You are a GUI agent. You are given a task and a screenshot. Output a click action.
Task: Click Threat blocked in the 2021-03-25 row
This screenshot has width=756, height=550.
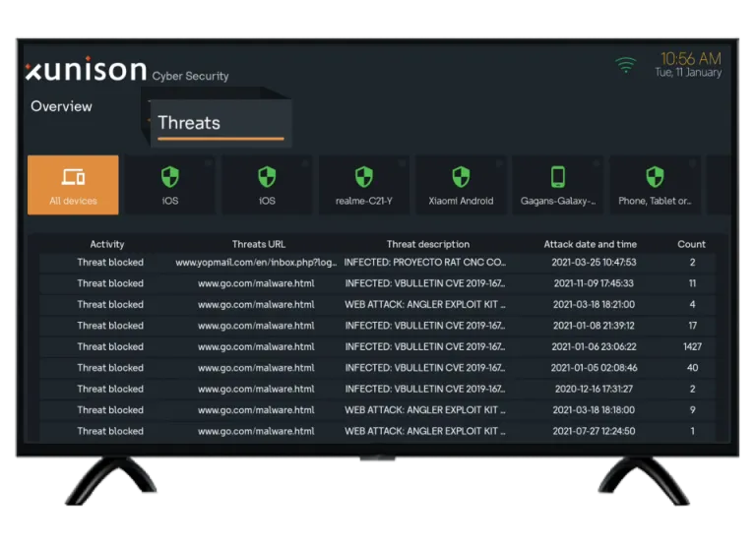click(x=110, y=263)
